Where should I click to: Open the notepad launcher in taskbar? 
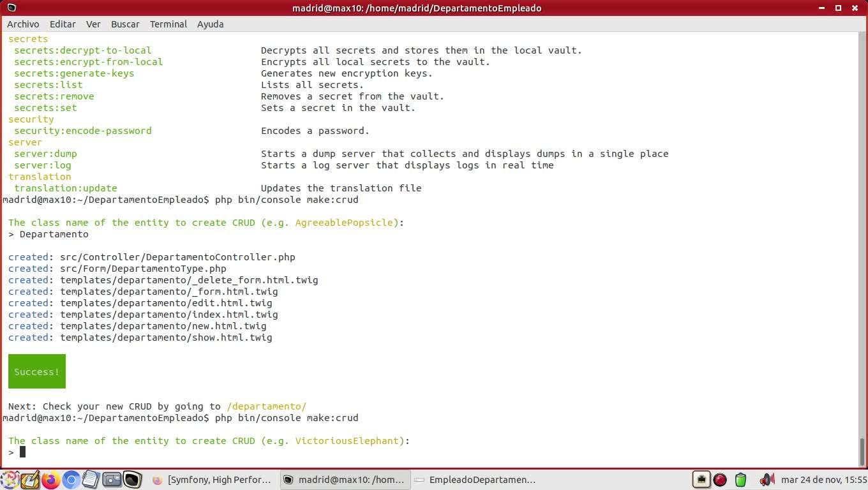click(91, 480)
